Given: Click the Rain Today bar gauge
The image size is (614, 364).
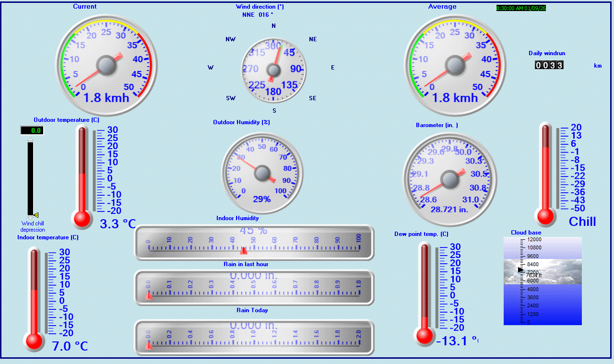Looking at the screenshot, I should [254, 338].
